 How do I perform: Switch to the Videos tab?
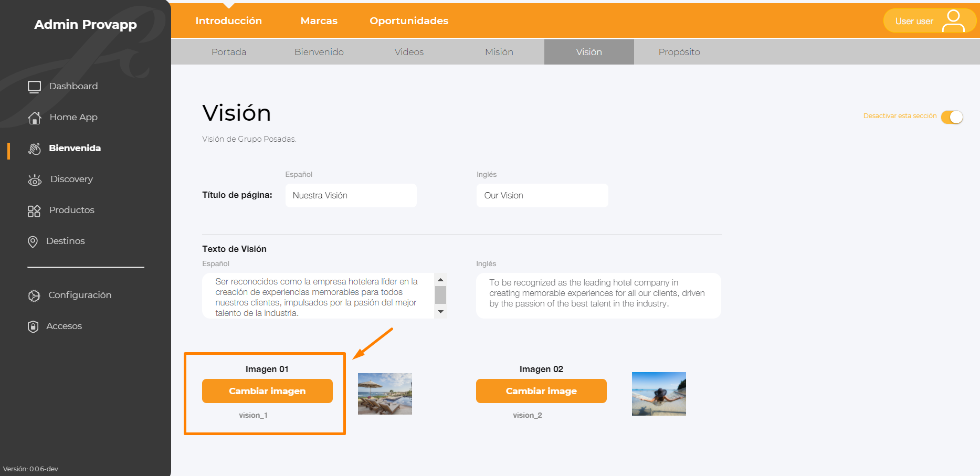click(409, 52)
